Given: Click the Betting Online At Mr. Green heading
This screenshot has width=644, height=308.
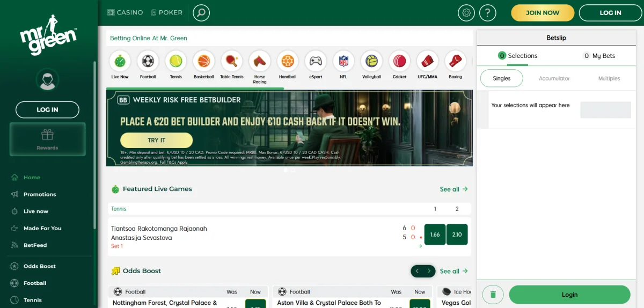Looking at the screenshot, I should [149, 38].
